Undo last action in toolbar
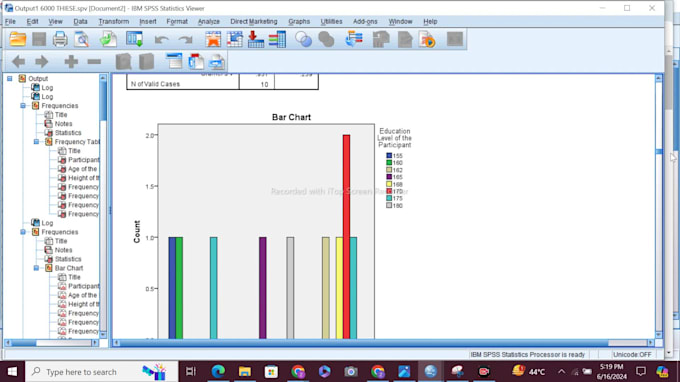This screenshot has width=680, height=382. tap(161, 40)
